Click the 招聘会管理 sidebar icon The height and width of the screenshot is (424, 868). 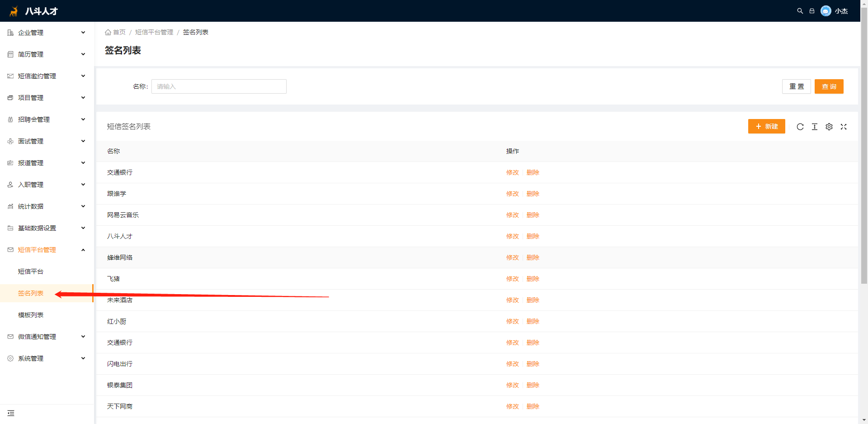click(10, 119)
